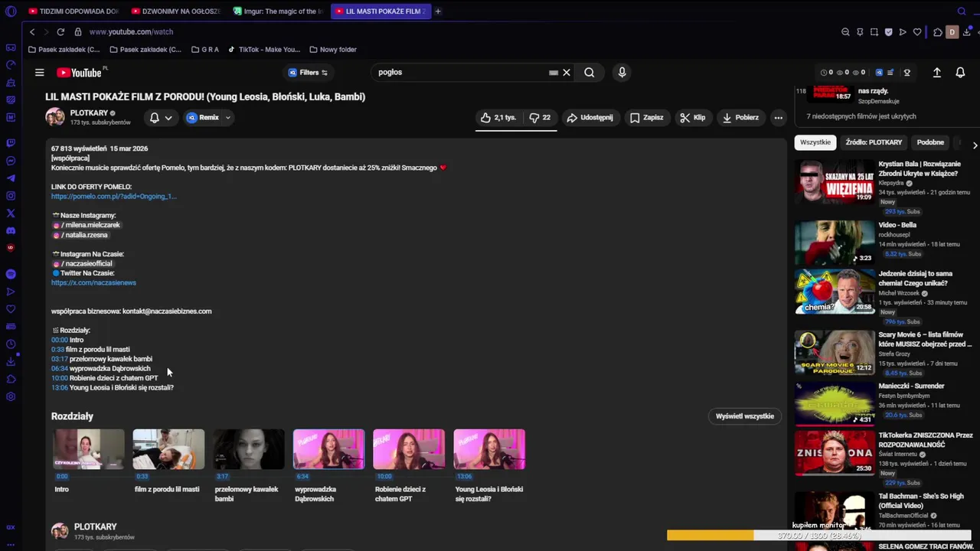
Task: Switch to the TIDZIMI ODPOWIADA tab
Action: point(73,11)
